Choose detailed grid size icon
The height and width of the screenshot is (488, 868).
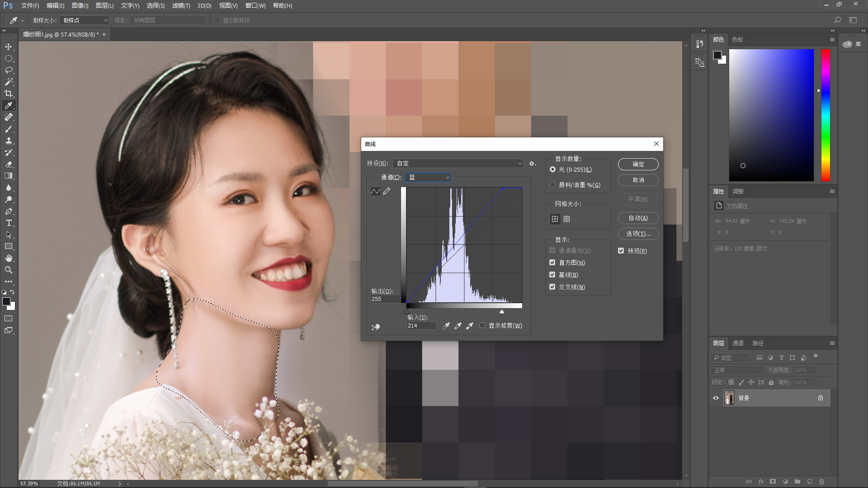coord(567,219)
